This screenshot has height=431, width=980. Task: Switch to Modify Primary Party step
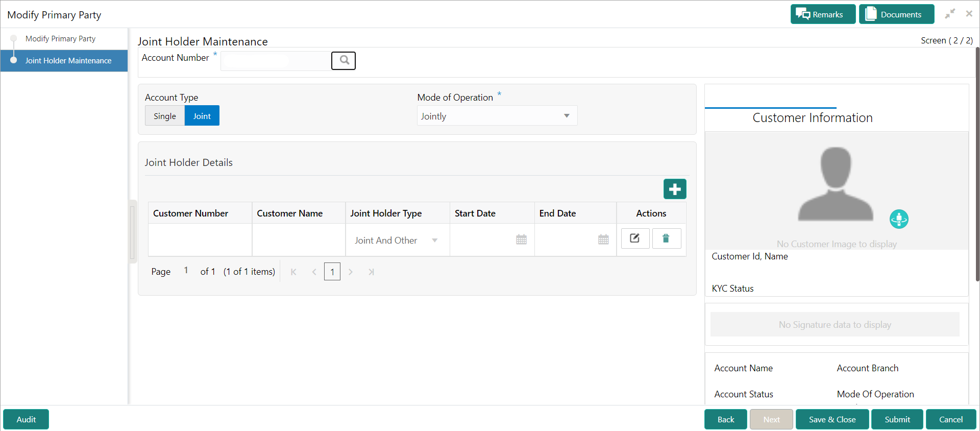(x=60, y=39)
